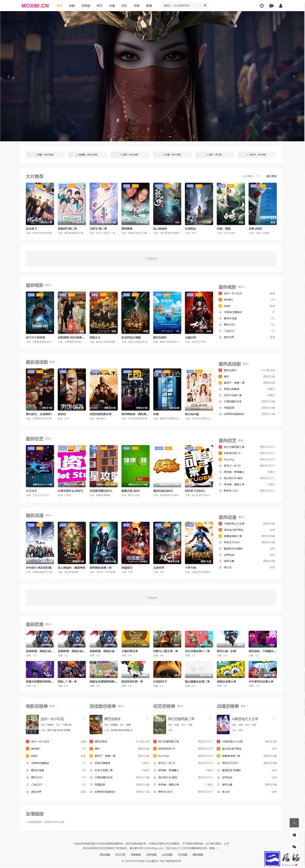
Task: Expand 更多 next to 最热连续剧
Action: tap(246, 364)
